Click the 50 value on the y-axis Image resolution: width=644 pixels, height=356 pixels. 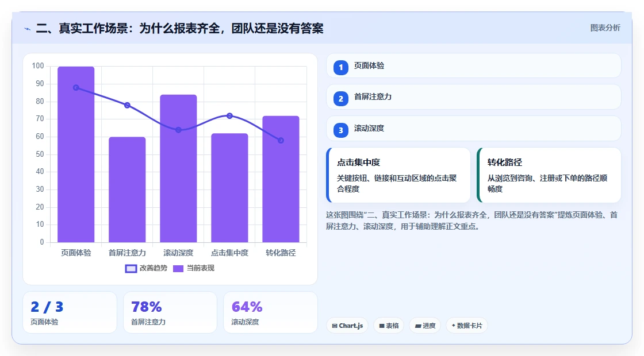point(40,154)
